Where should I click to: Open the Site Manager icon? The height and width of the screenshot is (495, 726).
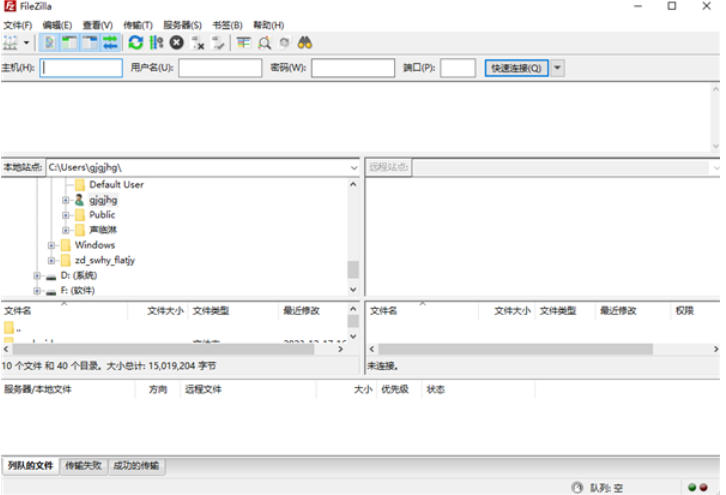click(10, 43)
